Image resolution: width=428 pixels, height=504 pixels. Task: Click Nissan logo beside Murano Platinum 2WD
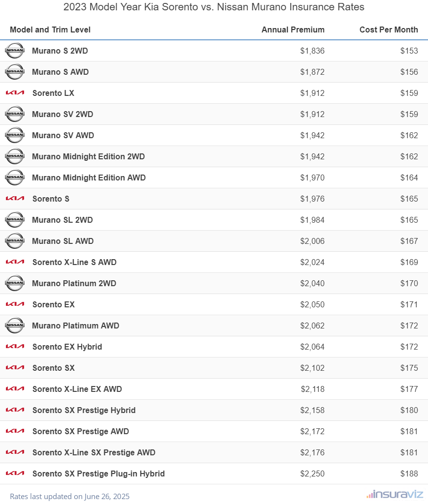tap(15, 283)
